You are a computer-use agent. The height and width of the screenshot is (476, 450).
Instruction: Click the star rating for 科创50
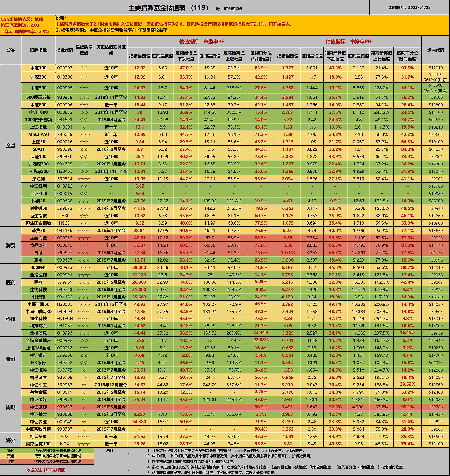click(x=84, y=201)
